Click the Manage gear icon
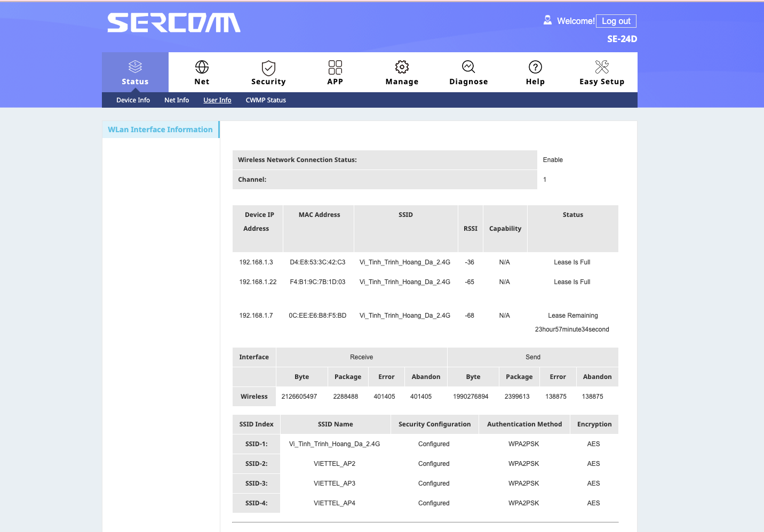This screenshot has width=764, height=532. [402, 67]
